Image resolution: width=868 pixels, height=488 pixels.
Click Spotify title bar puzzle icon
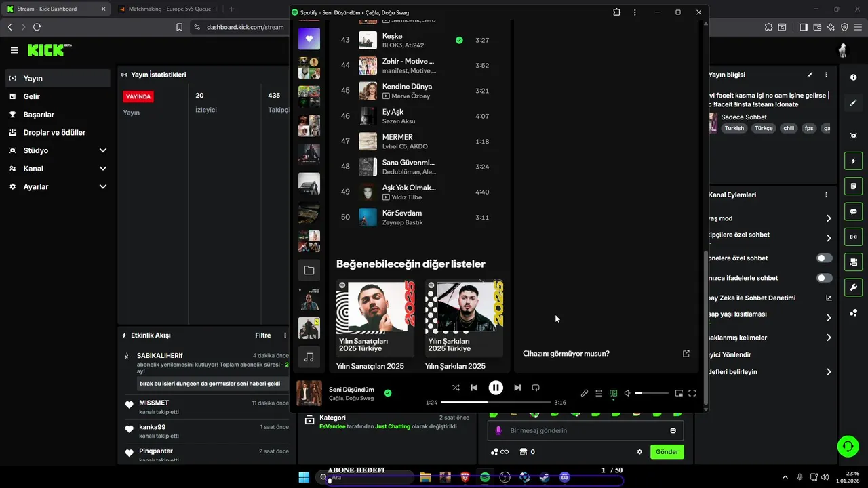[x=616, y=12]
